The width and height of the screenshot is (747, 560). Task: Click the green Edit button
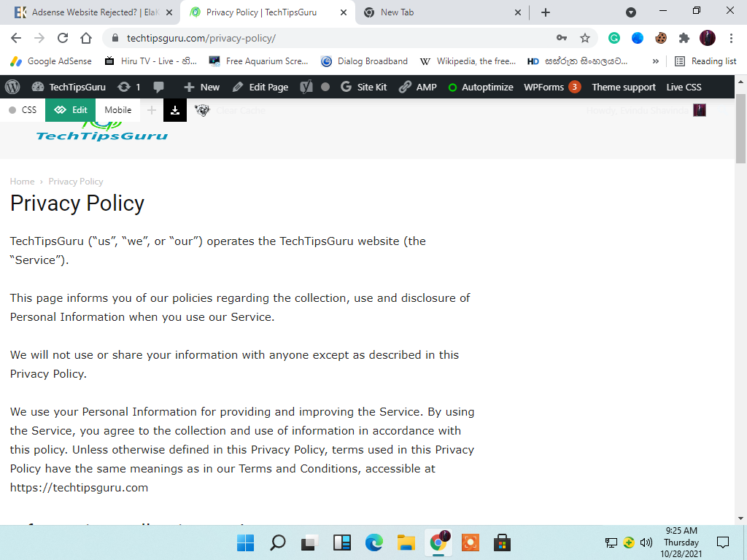pos(71,110)
